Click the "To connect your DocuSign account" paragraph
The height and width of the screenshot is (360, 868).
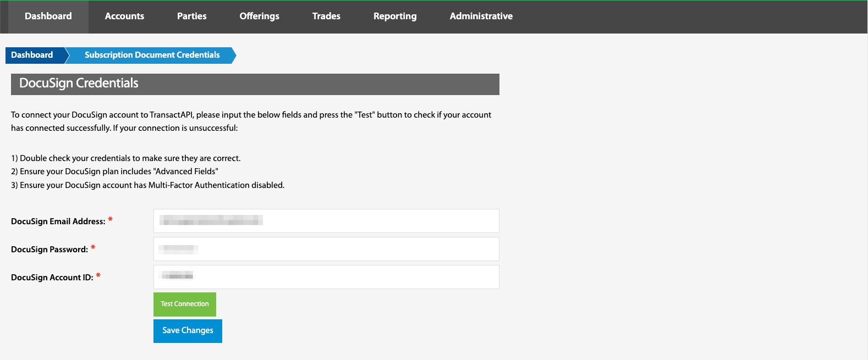click(x=251, y=121)
